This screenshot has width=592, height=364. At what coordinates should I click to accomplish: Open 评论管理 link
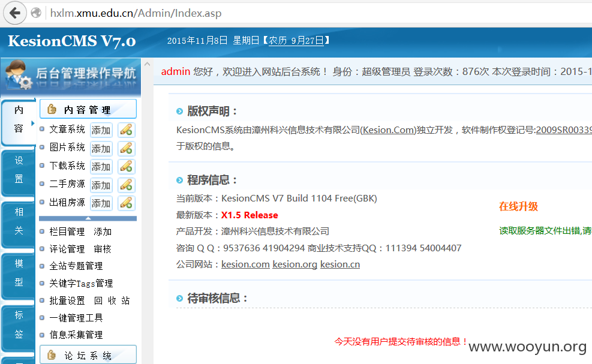tap(67, 249)
